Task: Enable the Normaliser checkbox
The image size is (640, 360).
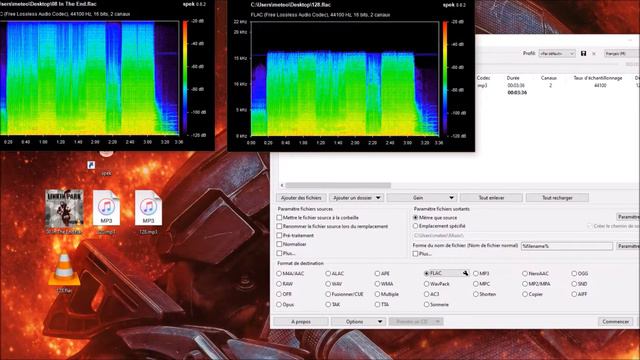Action: pos(279,244)
